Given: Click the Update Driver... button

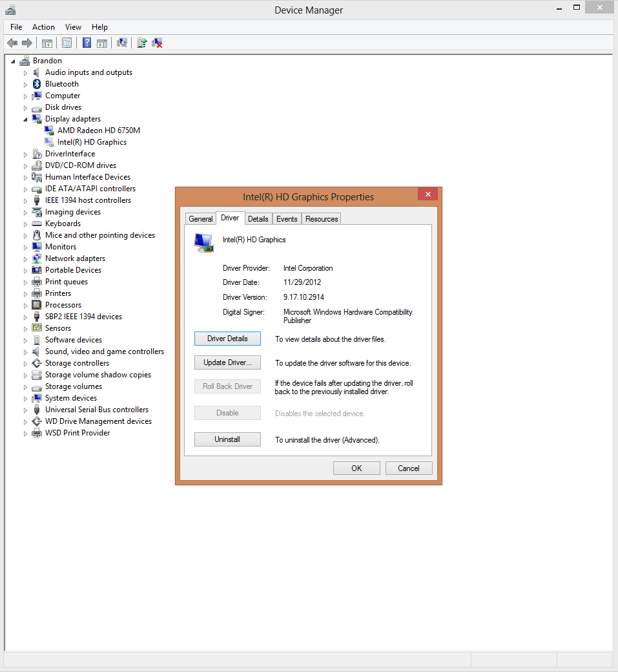Looking at the screenshot, I should pyautogui.click(x=227, y=362).
